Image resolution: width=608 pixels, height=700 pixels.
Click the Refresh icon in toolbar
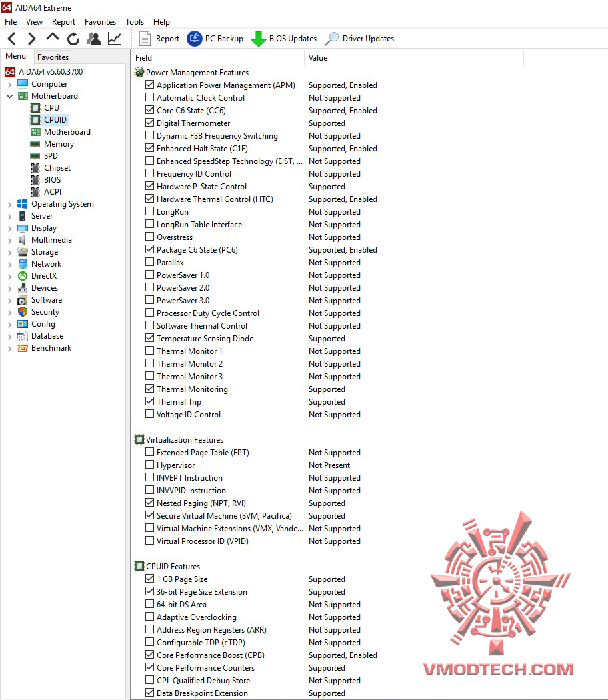click(73, 39)
